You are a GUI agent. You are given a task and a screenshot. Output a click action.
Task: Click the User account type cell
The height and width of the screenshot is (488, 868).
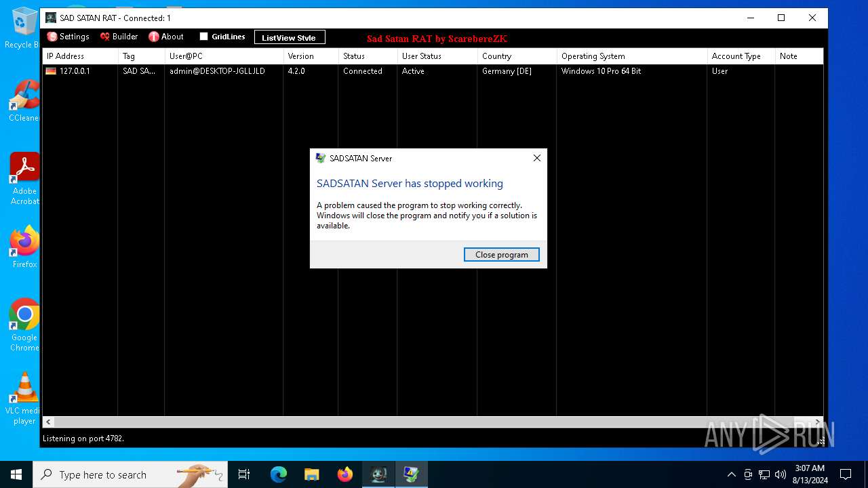pyautogui.click(x=719, y=71)
